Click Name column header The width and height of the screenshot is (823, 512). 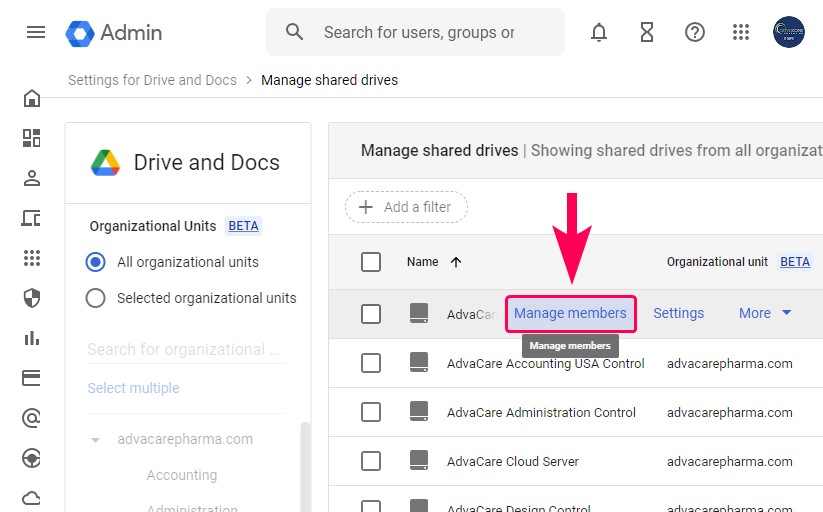[x=423, y=262]
